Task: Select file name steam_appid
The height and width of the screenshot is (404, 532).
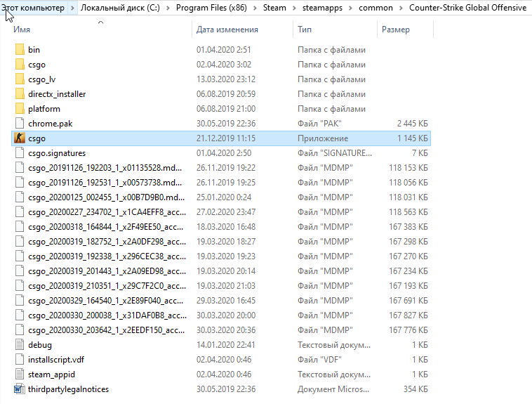Action: [x=51, y=374]
